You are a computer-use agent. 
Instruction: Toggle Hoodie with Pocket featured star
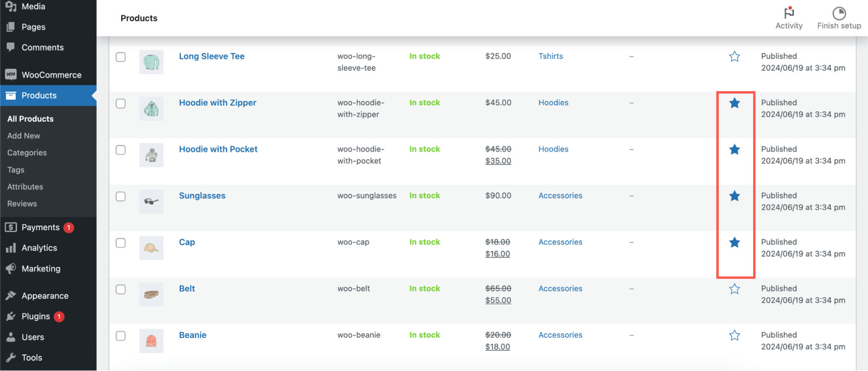pyautogui.click(x=734, y=150)
